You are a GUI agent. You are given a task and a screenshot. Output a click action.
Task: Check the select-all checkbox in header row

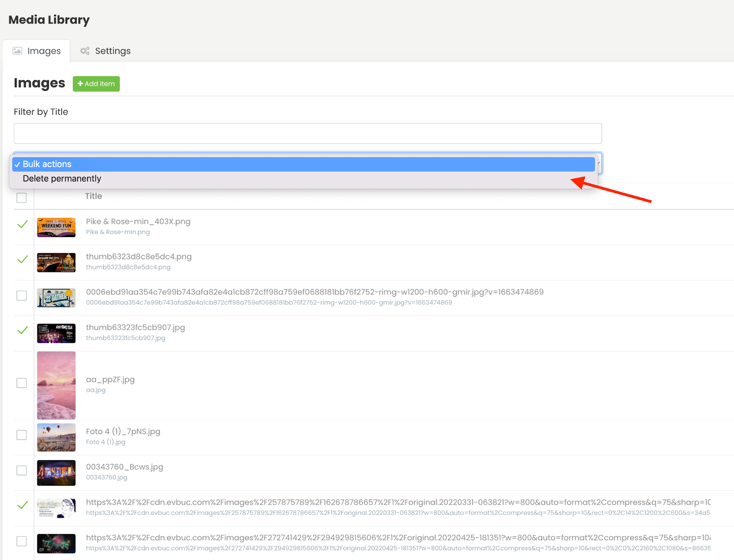pos(22,197)
